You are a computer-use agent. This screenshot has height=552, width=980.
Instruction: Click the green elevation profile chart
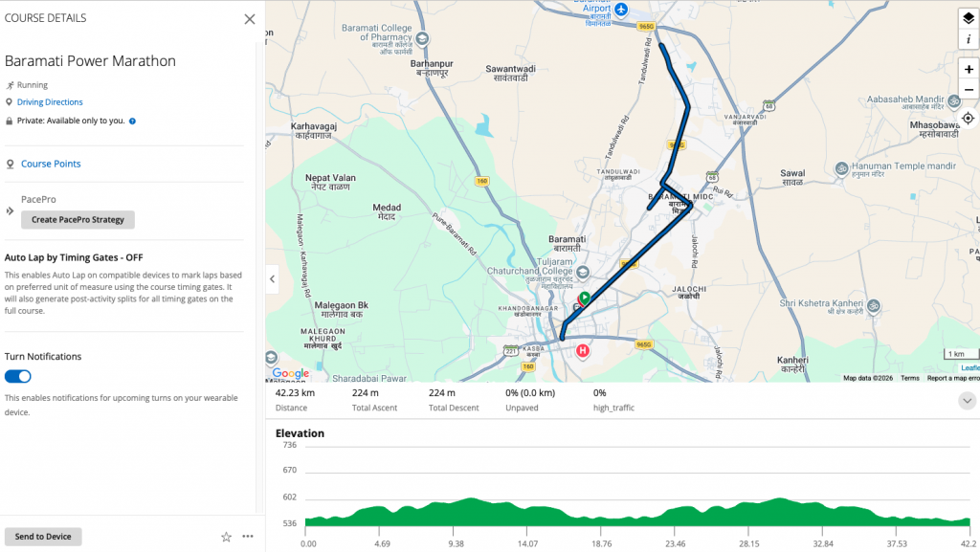coord(637,512)
